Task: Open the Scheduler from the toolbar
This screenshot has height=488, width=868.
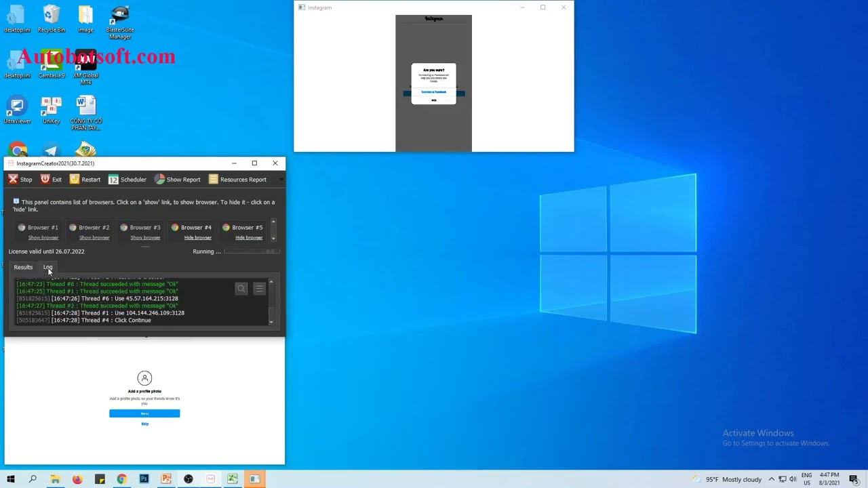Action: point(127,180)
